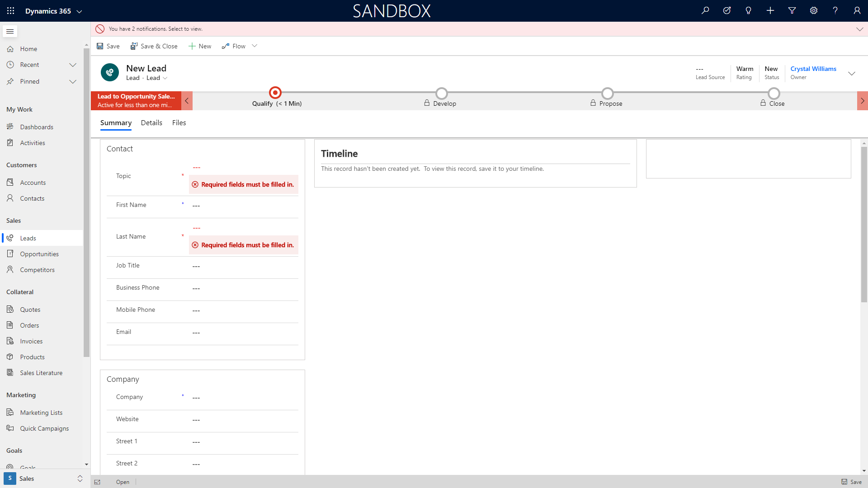Expand the Recent items list
868x488 pixels.
pos(73,65)
